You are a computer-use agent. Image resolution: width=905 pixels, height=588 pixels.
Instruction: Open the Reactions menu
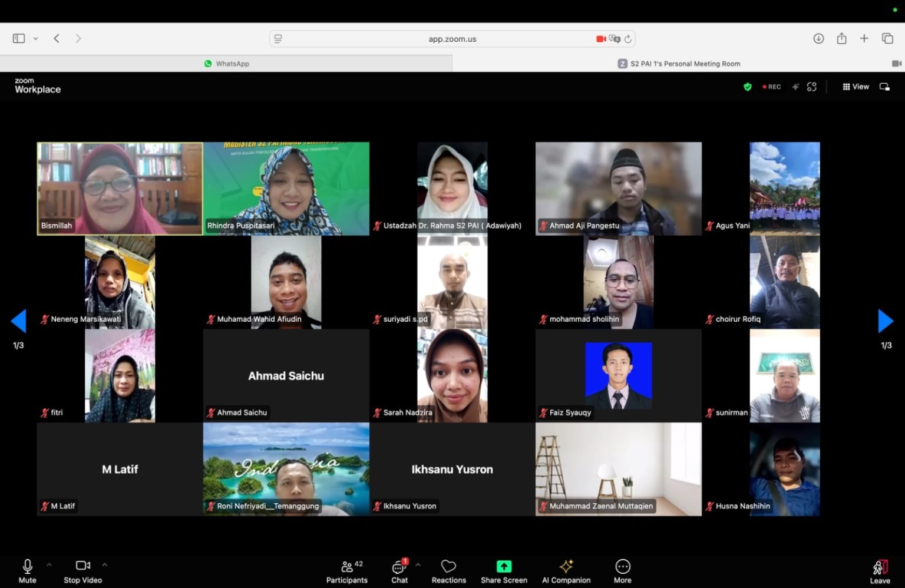tap(448, 571)
